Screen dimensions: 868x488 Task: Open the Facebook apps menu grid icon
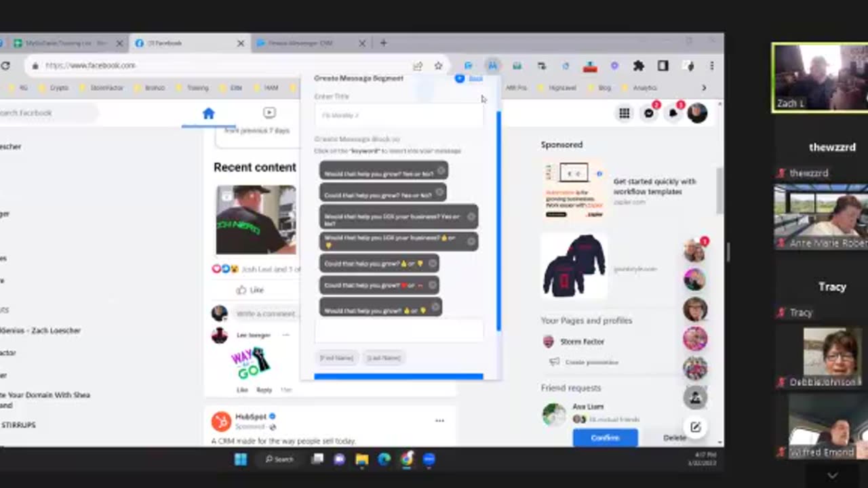(624, 113)
